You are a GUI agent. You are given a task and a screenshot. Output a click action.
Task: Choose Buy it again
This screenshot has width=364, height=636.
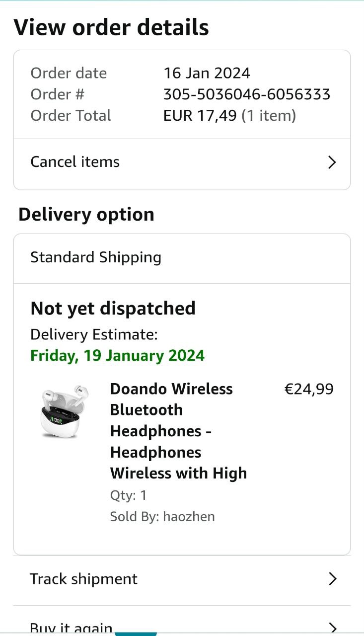pyautogui.click(x=71, y=628)
